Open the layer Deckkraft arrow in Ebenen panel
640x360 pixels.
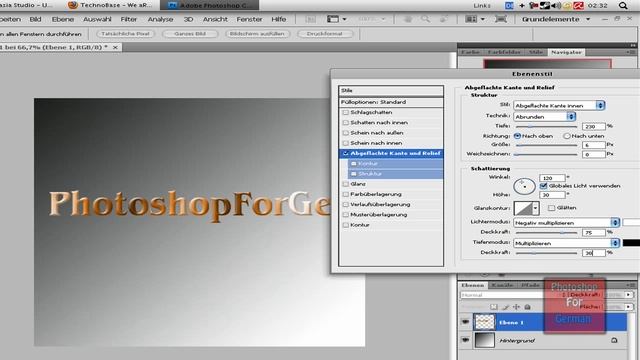629,295
